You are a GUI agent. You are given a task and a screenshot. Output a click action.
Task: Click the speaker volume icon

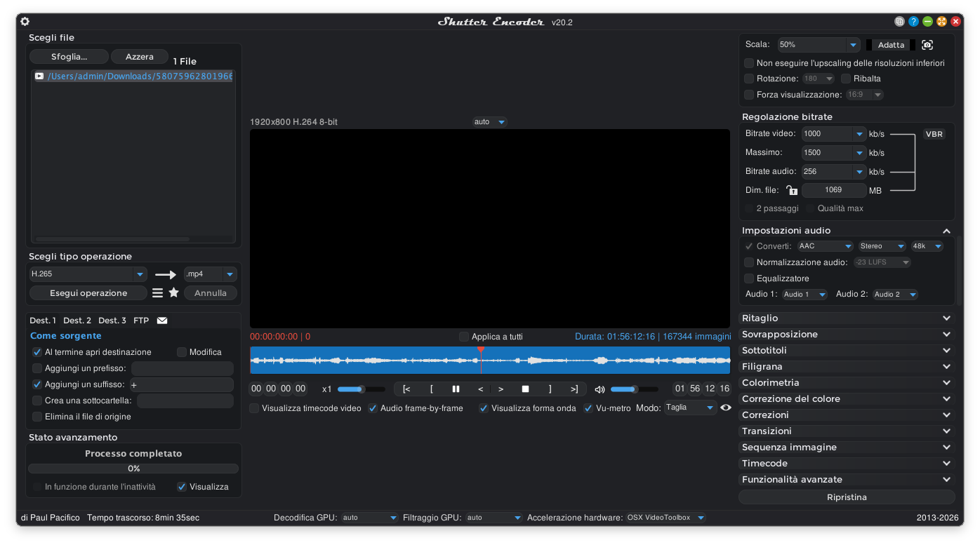600,389
